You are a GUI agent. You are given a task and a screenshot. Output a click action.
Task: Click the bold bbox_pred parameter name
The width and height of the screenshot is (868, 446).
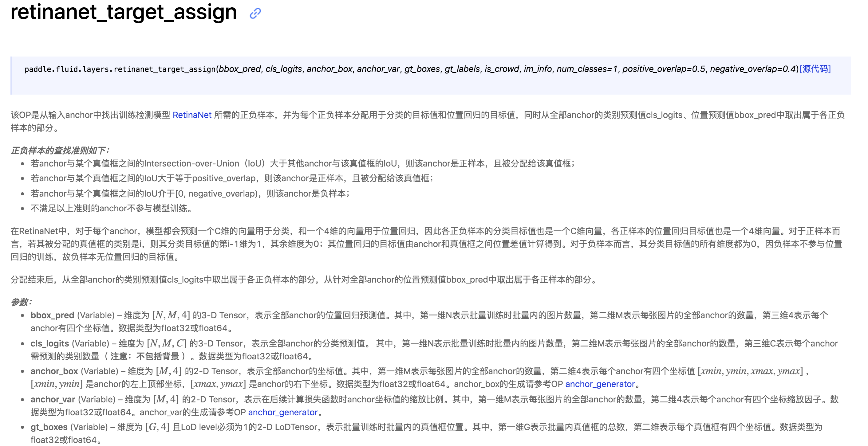coord(52,315)
